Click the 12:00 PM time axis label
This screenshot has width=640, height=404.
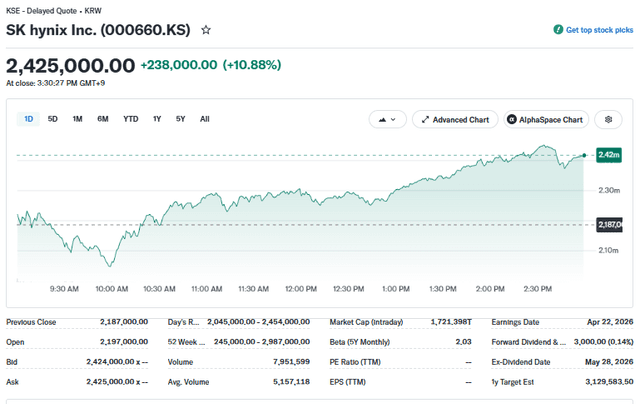301,289
